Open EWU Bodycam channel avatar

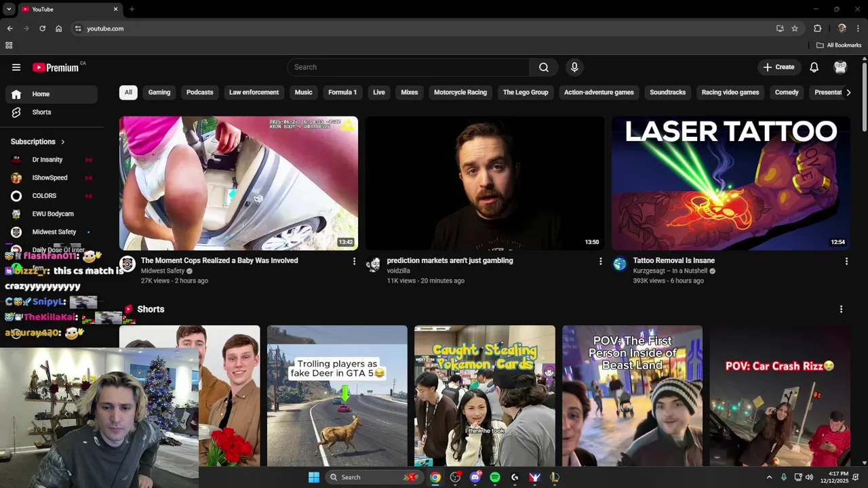point(16,213)
